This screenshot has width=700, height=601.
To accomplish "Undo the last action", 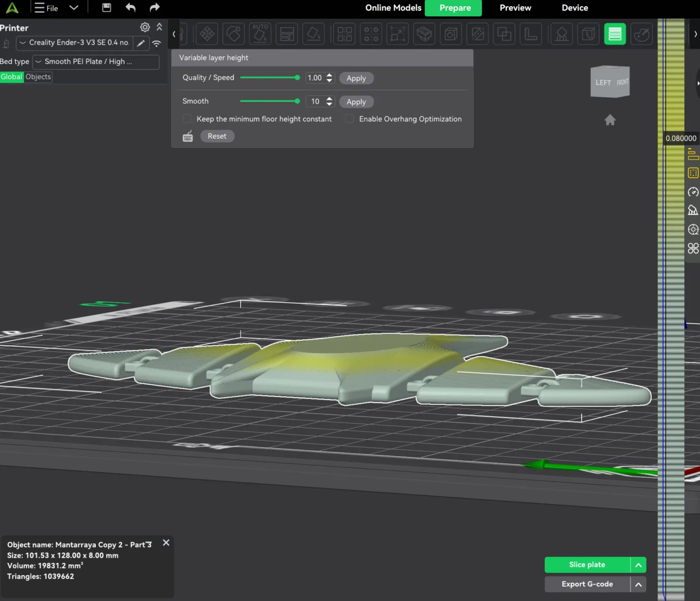I will coord(130,8).
